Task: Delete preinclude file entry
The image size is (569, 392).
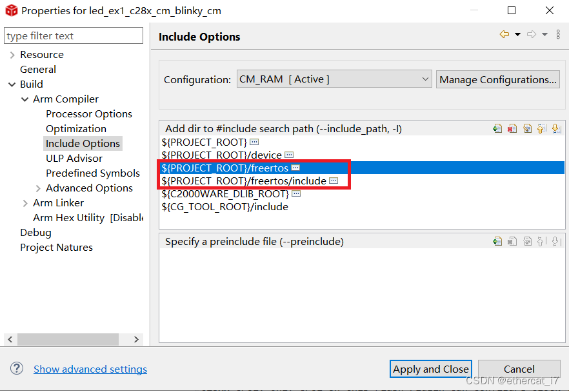Action: point(512,241)
